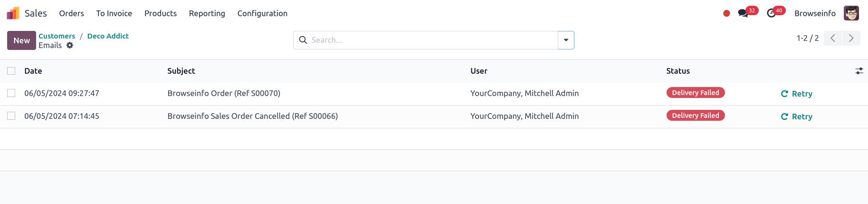Click the search magnifier icon
The height and width of the screenshot is (204, 868).
[x=303, y=40]
